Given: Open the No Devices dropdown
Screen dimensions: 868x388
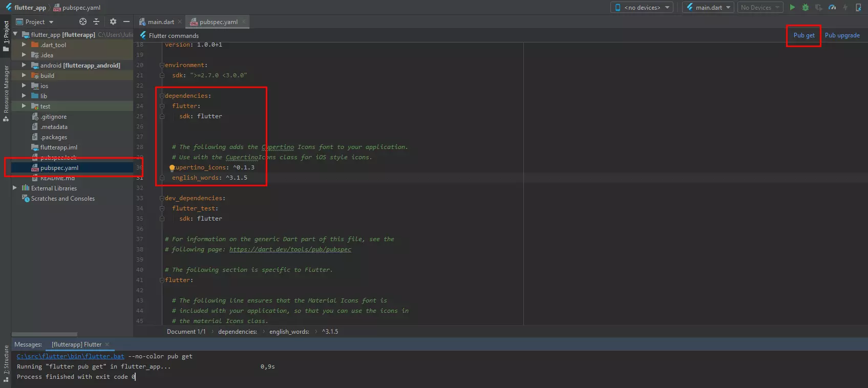Looking at the screenshot, I should (x=759, y=7).
